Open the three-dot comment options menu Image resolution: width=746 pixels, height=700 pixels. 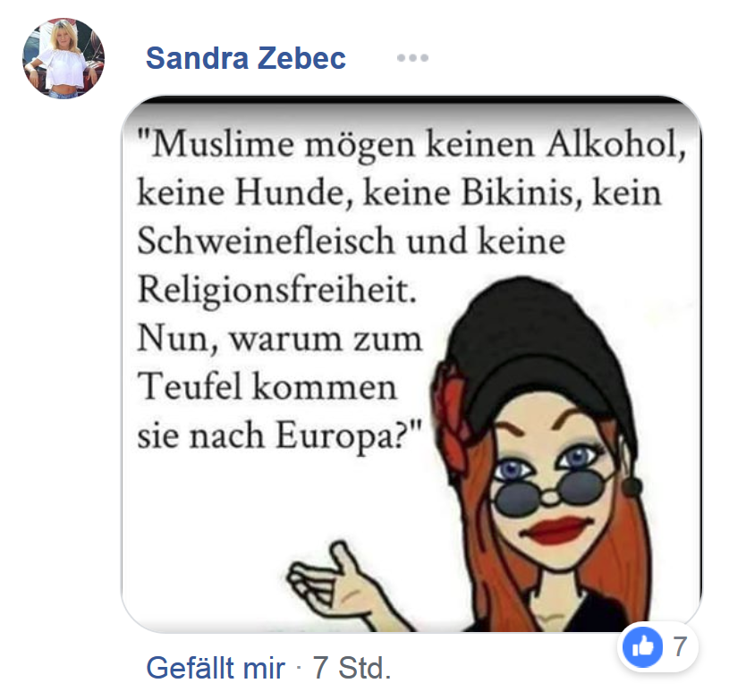412,58
